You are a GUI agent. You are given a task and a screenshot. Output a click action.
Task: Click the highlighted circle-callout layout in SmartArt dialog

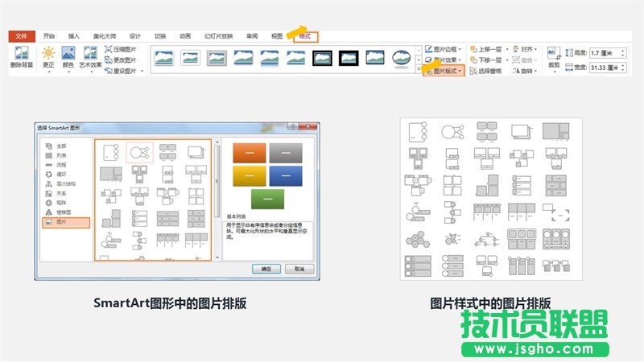coord(139,153)
